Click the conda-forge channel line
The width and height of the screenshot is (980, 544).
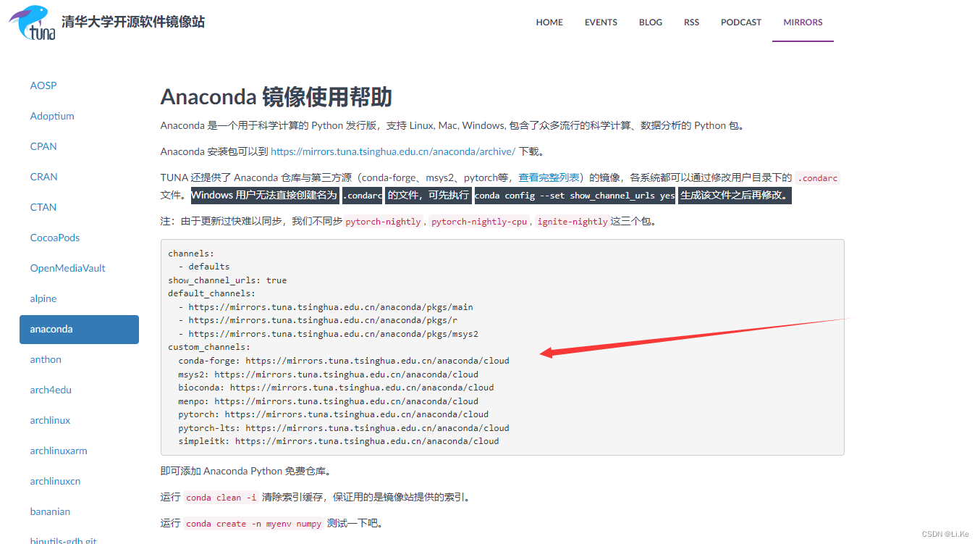pos(344,361)
